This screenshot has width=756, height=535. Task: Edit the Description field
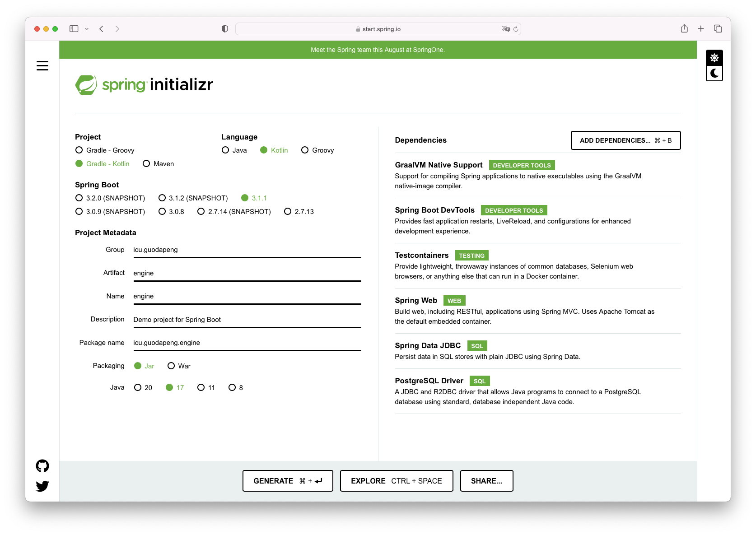point(247,320)
